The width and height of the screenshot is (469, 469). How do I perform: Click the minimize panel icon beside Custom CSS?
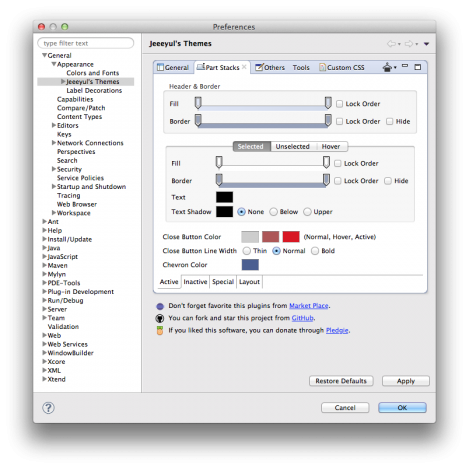tap(405, 66)
